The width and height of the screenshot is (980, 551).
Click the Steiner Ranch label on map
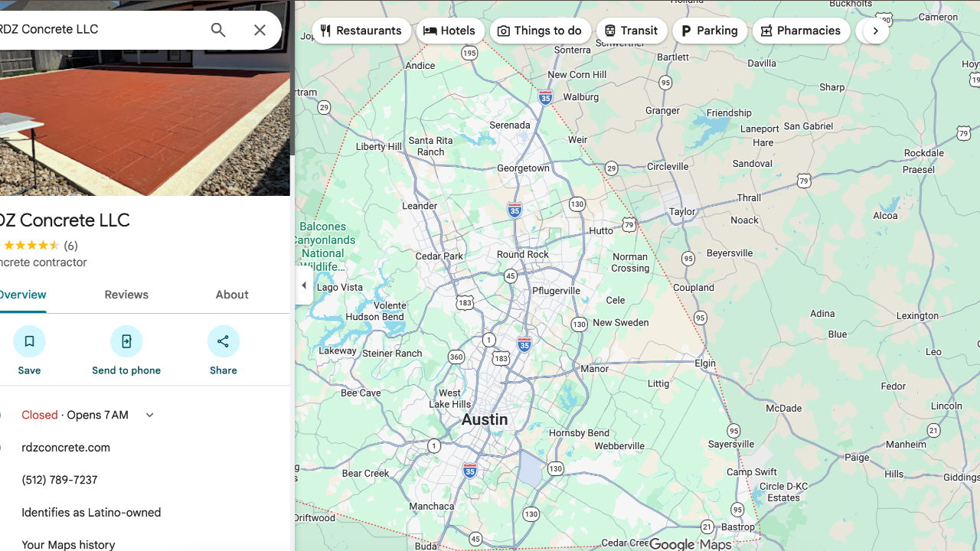392,353
